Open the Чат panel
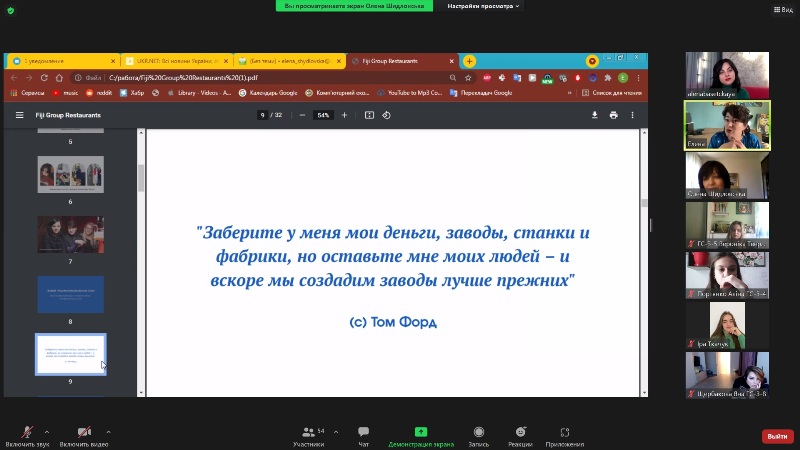The height and width of the screenshot is (450, 800). 363,437
